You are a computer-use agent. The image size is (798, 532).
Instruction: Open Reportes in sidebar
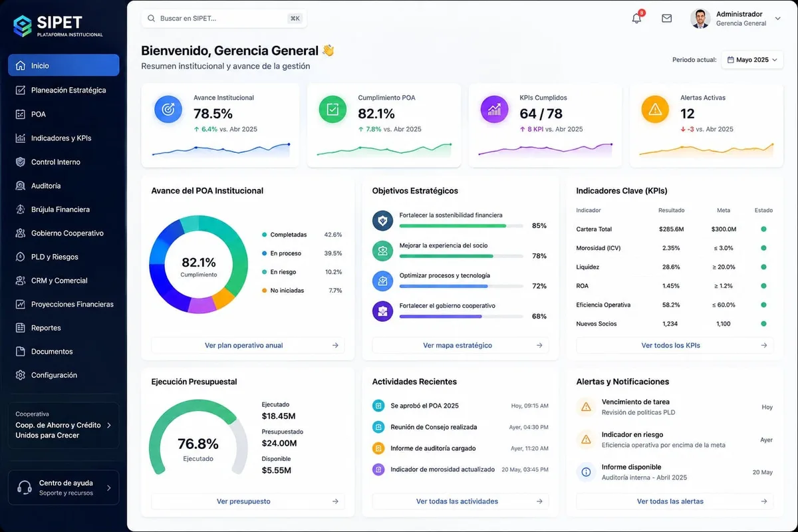tap(64, 328)
